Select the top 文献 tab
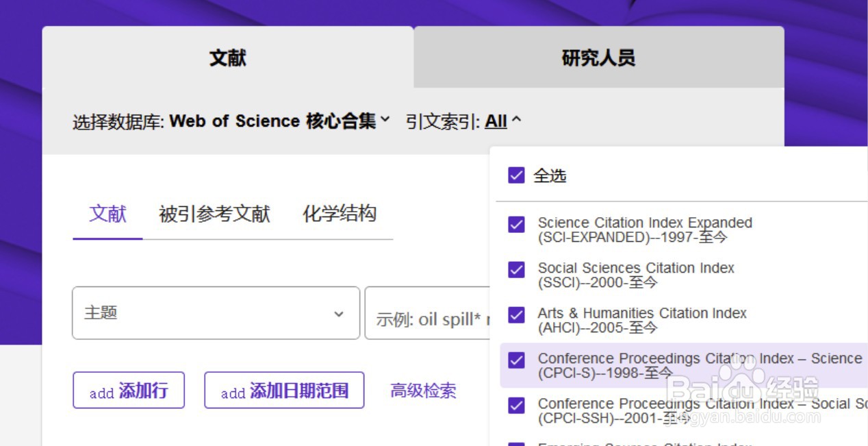This screenshot has height=446, width=868. (x=227, y=58)
